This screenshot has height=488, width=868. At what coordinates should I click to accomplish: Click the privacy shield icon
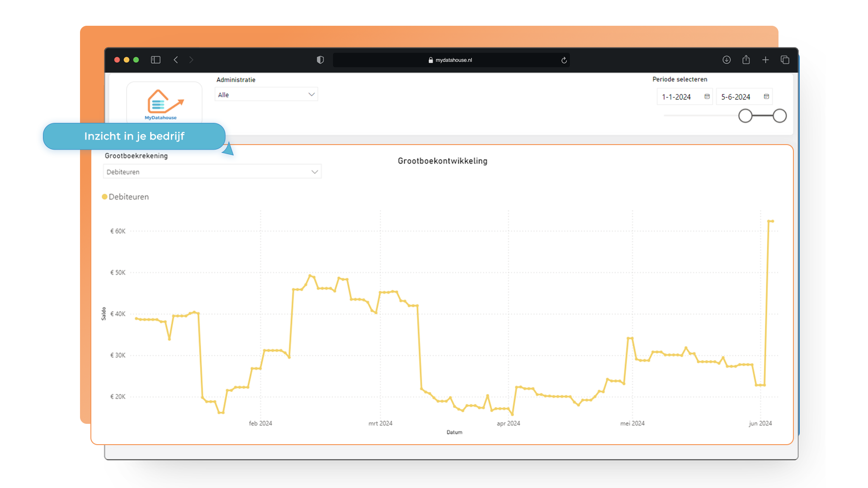tap(320, 60)
